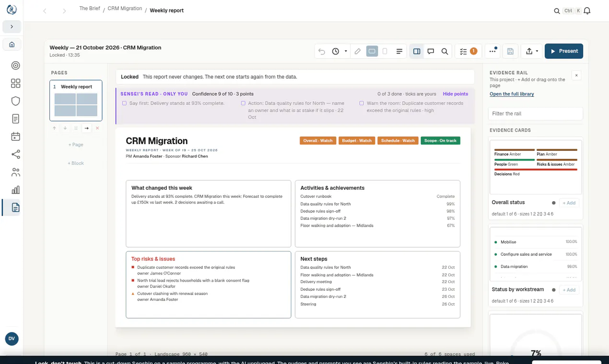Tick 'Say first: Delivery stands at 93%' checkbox
Screen dimensions: 609x364
tap(124, 103)
